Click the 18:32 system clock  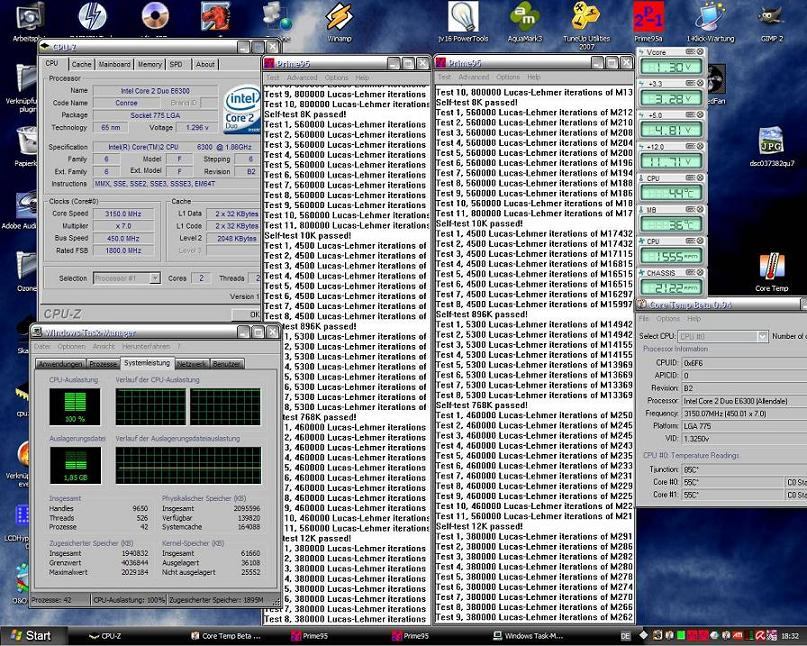[790, 636]
